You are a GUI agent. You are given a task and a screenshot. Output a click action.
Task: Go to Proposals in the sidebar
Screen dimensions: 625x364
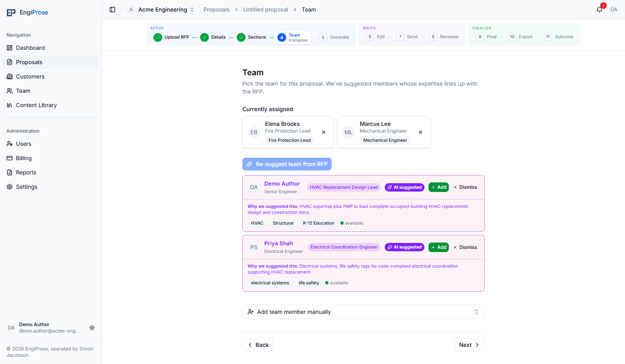51,62
